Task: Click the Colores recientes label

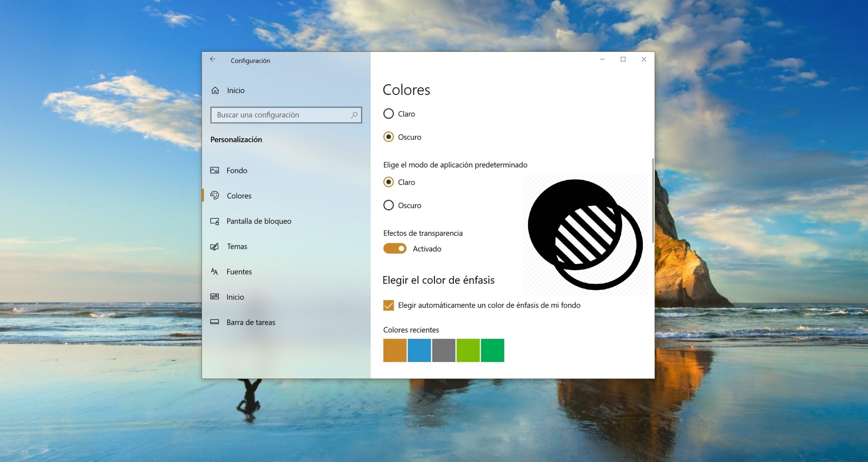Action: click(411, 330)
